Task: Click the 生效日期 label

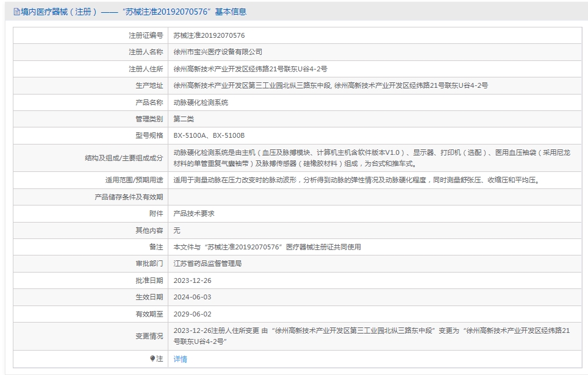Action: pos(149,298)
